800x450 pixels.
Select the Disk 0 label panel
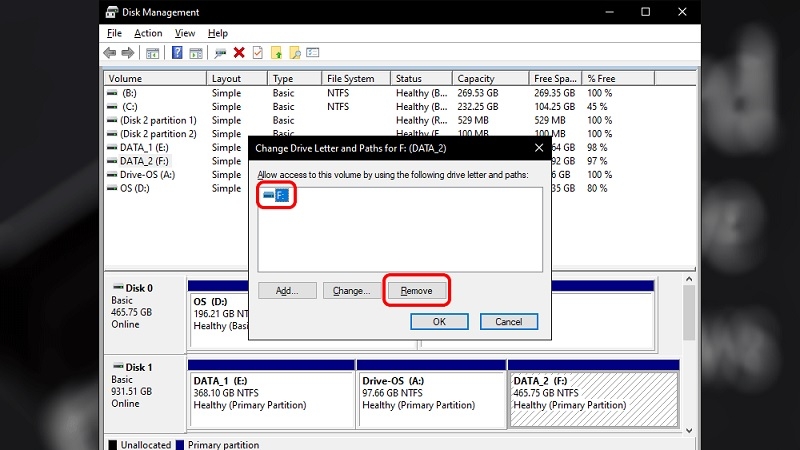pos(145,315)
